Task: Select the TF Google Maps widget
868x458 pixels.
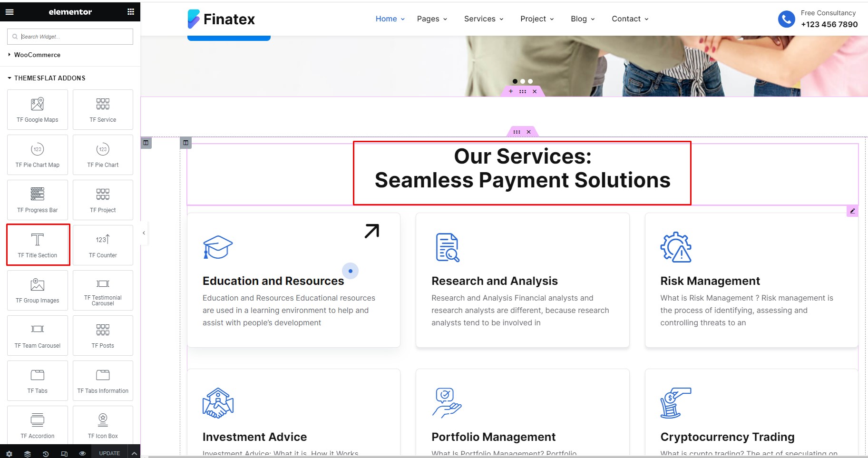Action: (x=38, y=109)
